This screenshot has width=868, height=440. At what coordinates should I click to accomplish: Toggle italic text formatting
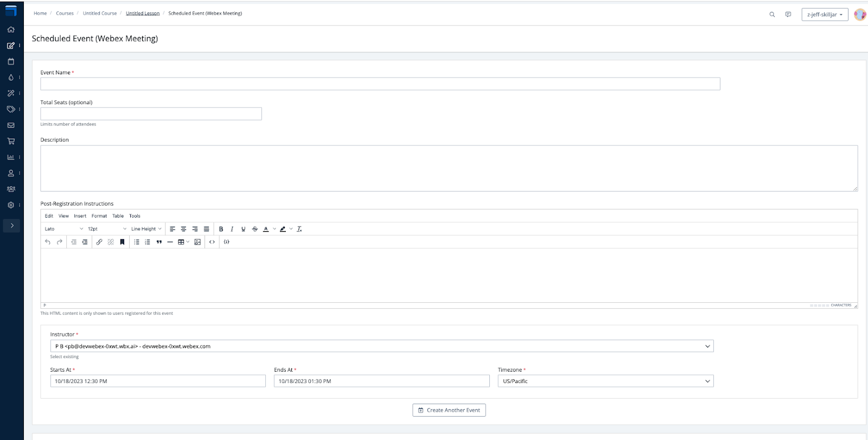[232, 229]
